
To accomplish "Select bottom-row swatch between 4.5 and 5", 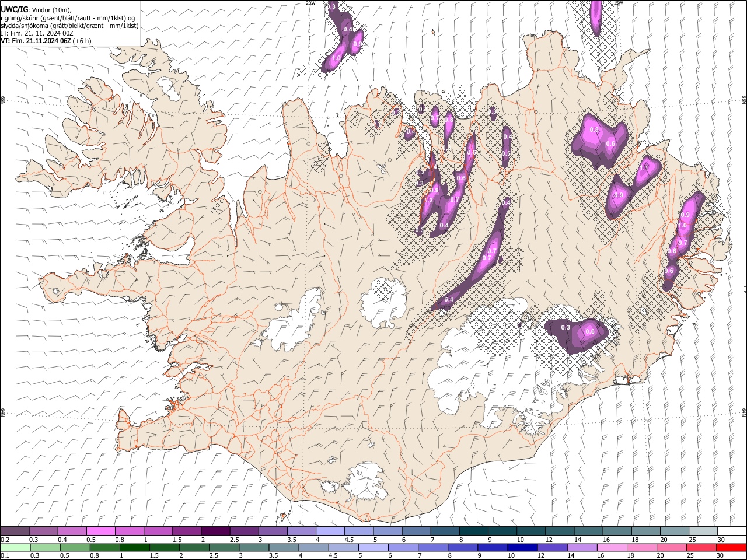I will (x=343, y=547).
